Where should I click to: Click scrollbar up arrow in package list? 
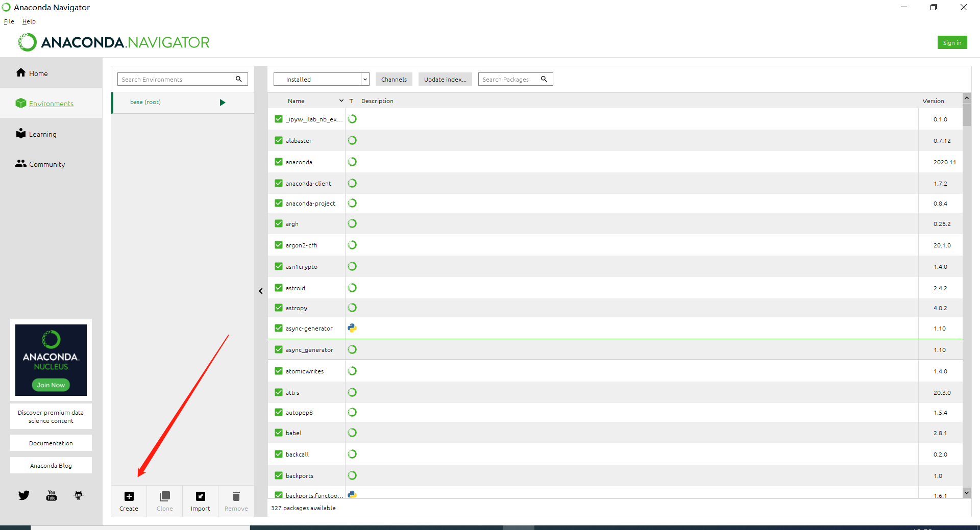coord(967,97)
